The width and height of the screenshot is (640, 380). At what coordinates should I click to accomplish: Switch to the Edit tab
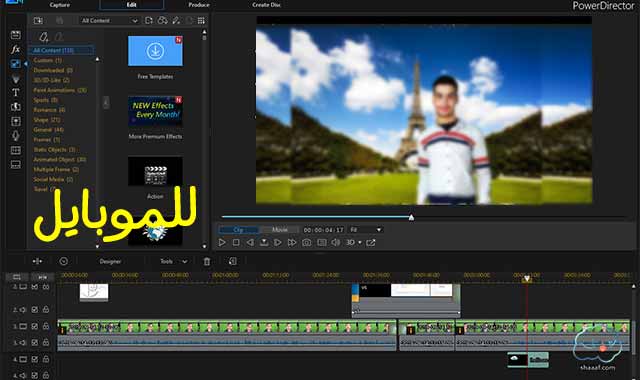click(x=131, y=5)
